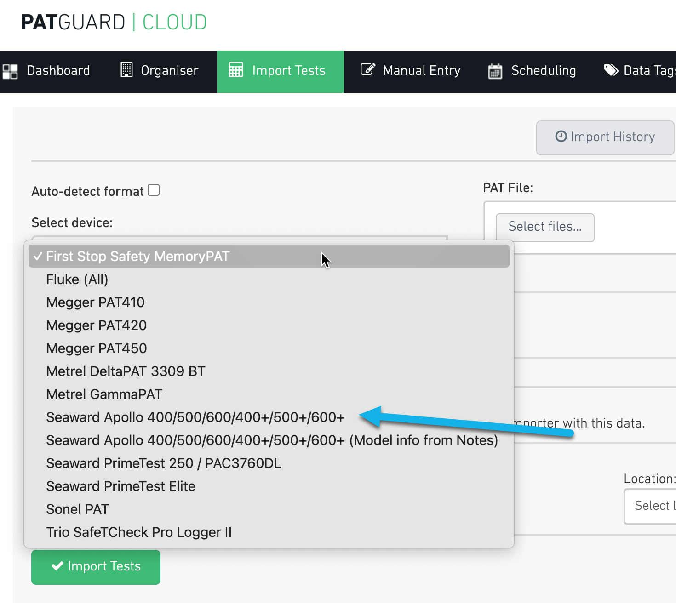Click the green Import Tests button
Image resolution: width=676 pixels, height=616 pixels.
[96, 567]
